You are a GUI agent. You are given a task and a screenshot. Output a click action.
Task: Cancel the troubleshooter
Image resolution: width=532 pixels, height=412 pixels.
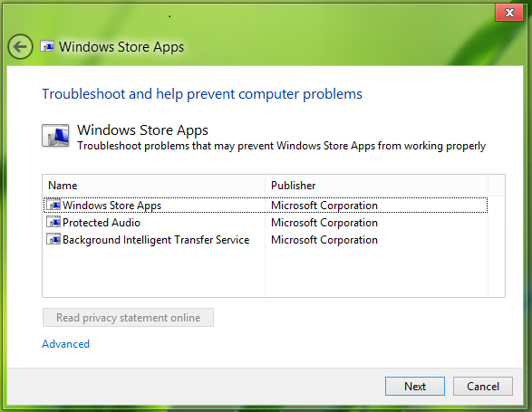tap(483, 387)
